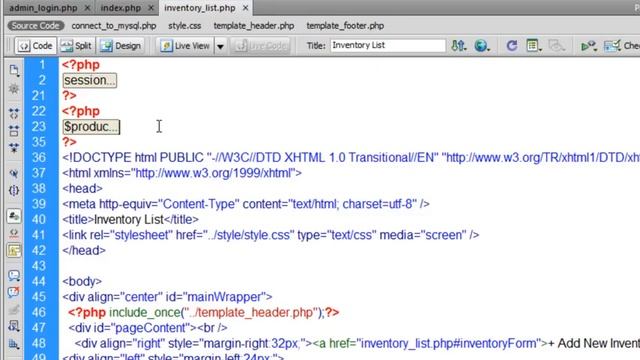This screenshot has width=640, height=360.
Task: Click the <title>Inventory List</title> line
Action: pyautogui.click(x=131, y=220)
